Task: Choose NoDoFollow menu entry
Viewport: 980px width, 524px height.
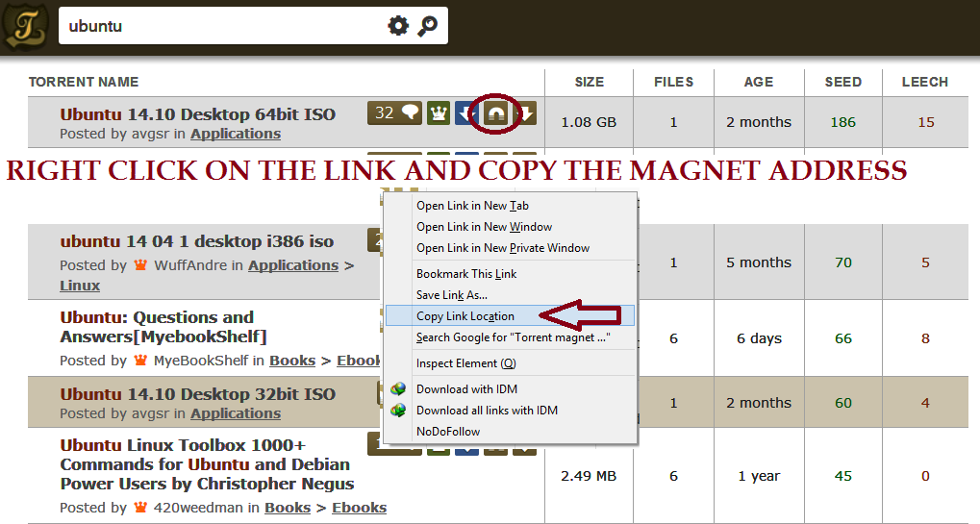Action: (448, 432)
